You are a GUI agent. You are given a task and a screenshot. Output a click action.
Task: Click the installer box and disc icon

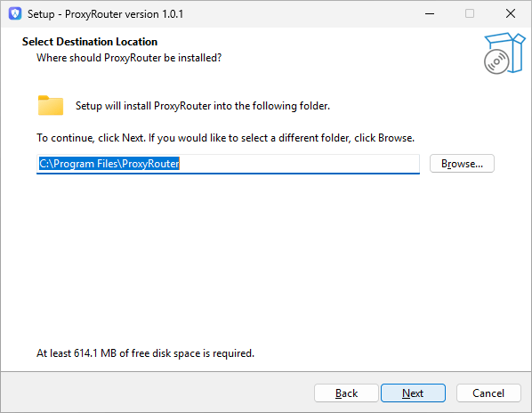click(x=504, y=53)
